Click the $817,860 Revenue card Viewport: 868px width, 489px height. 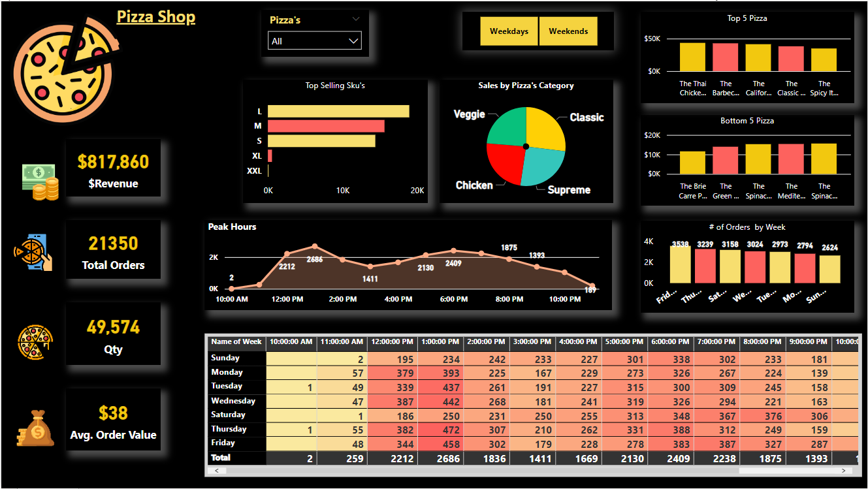point(113,168)
